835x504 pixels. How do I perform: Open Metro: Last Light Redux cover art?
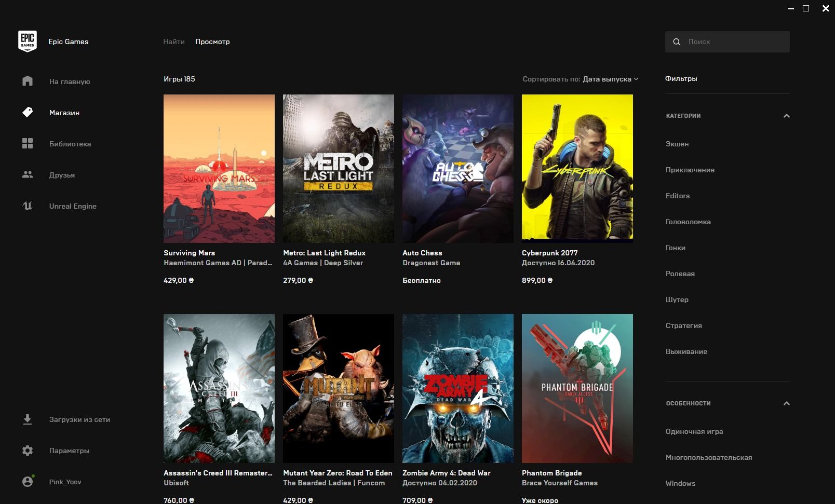(338, 169)
